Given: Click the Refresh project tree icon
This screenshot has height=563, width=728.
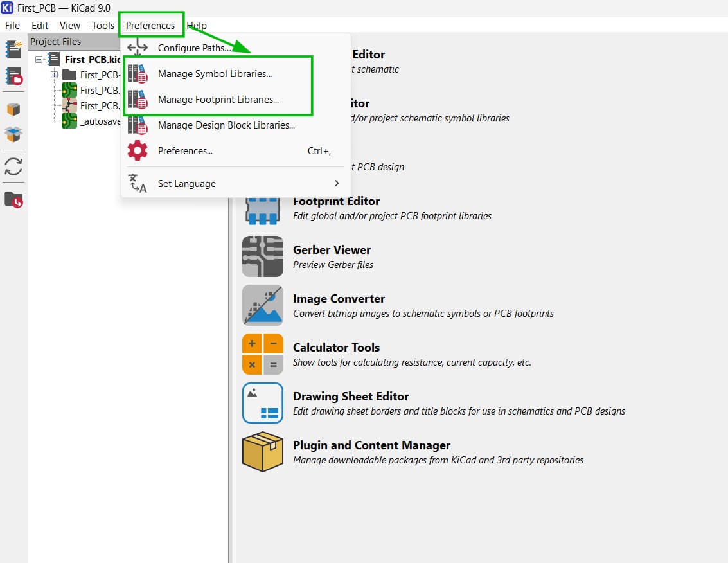Looking at the screenshot, I should 13,167.
